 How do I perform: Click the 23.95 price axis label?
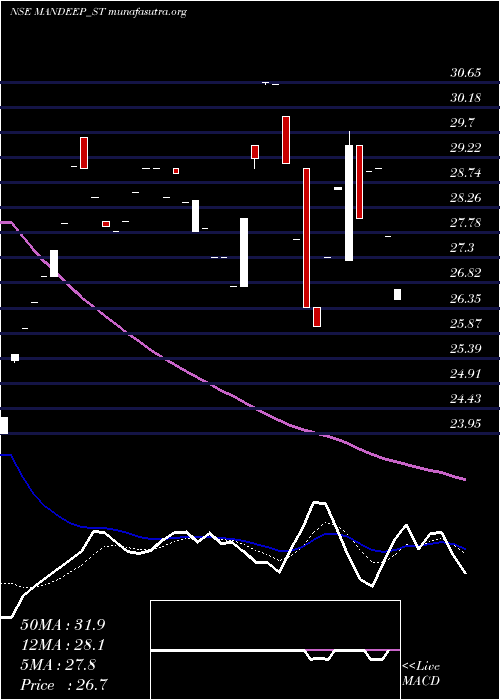[466, 423]
